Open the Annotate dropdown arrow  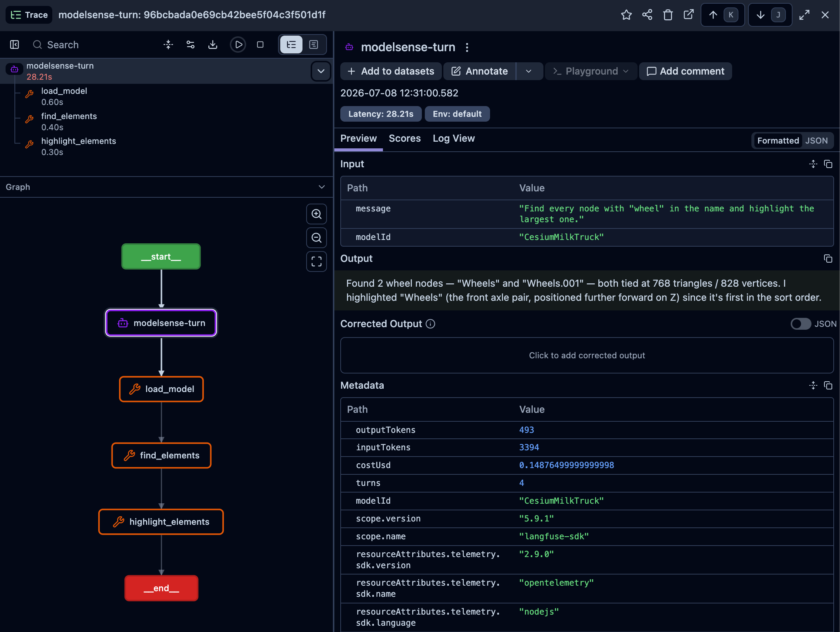(529, 71)
